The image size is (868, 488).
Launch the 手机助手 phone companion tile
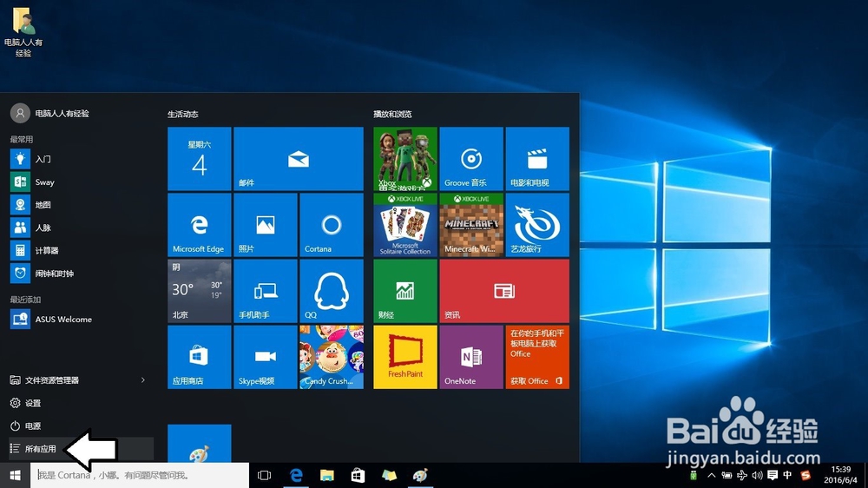(265, 291)
